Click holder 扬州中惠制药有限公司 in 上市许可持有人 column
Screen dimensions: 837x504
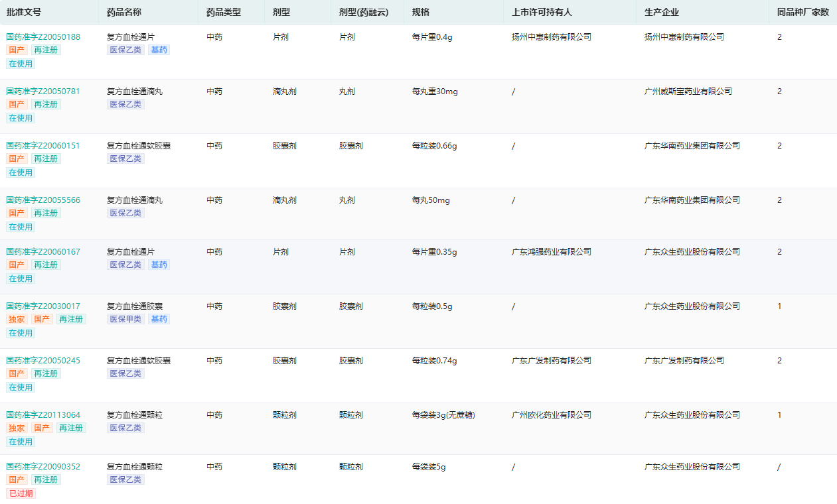(x=552, y=37)
